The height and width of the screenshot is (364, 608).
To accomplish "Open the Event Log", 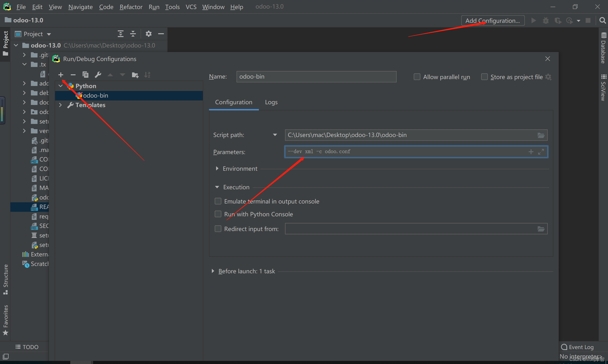I will click(x=577, y=347).
